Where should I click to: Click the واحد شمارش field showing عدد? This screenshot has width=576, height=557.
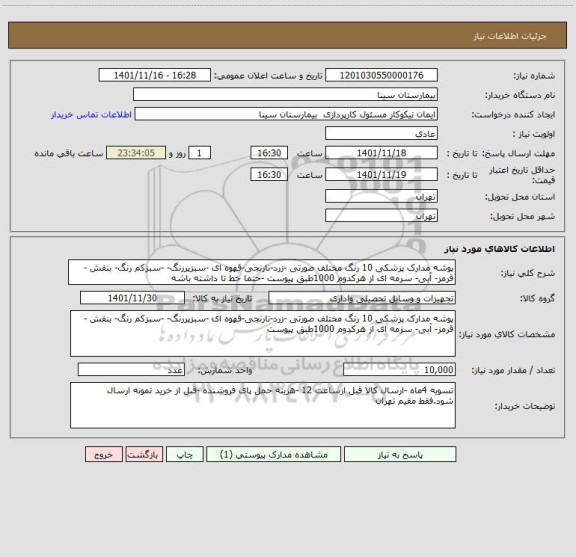click(131, 370)
